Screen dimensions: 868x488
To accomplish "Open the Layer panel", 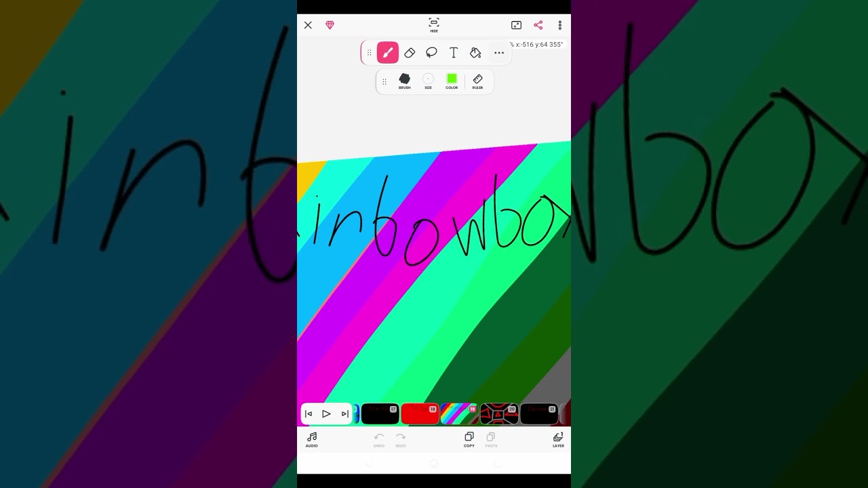I will [558, 439].
